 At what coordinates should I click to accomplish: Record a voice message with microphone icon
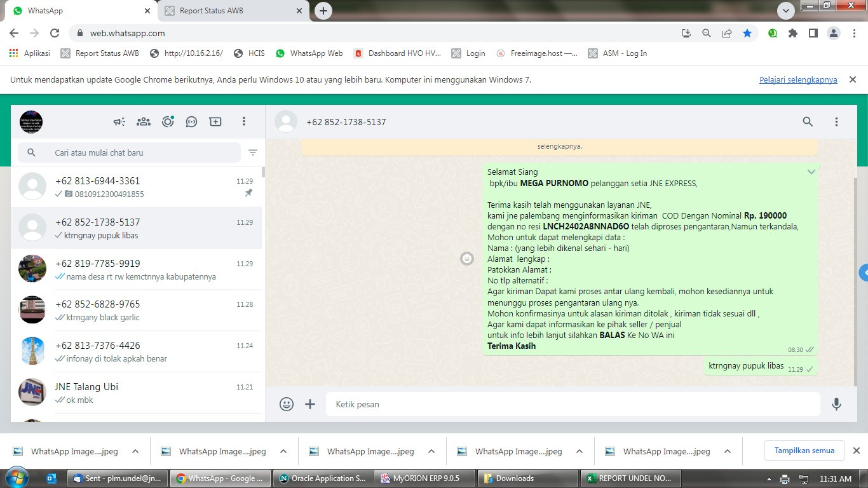click(836, 404)
